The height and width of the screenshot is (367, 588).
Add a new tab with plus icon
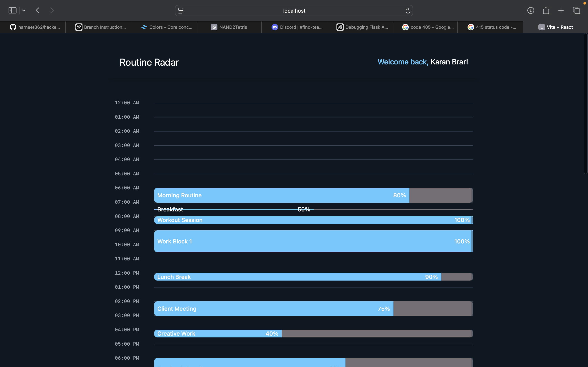pos(561,10)
